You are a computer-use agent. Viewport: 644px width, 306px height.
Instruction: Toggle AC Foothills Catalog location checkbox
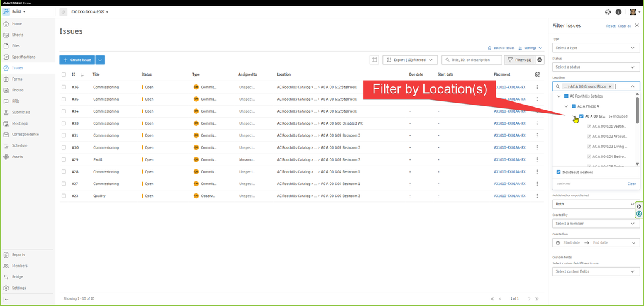(x=566, y=96)
